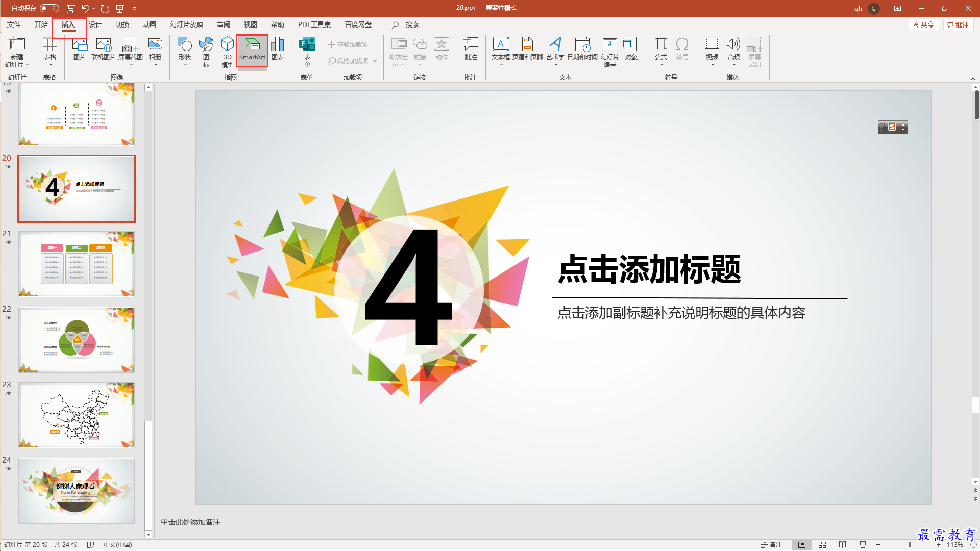The height and width of the screenshot is (551, 980).
Task: Switch to Slide Sorter view
Action: tap(822, 545)
